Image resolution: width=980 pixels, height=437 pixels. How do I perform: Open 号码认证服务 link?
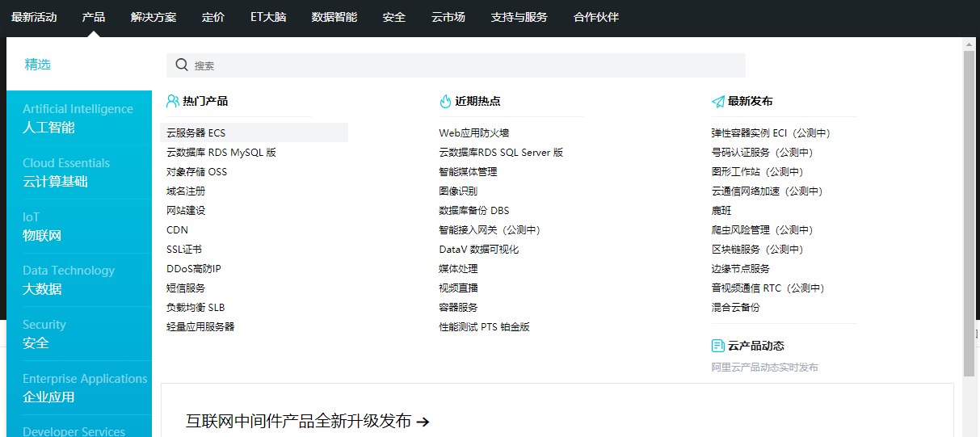pos(764,152)
